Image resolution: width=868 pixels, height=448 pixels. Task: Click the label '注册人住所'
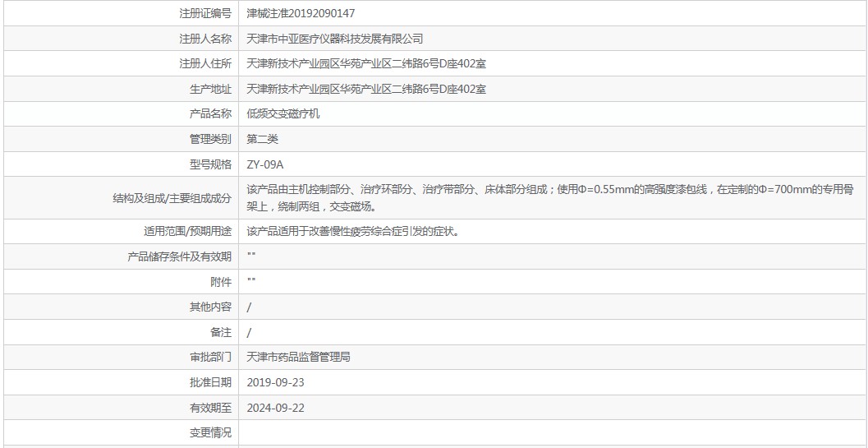205,64
